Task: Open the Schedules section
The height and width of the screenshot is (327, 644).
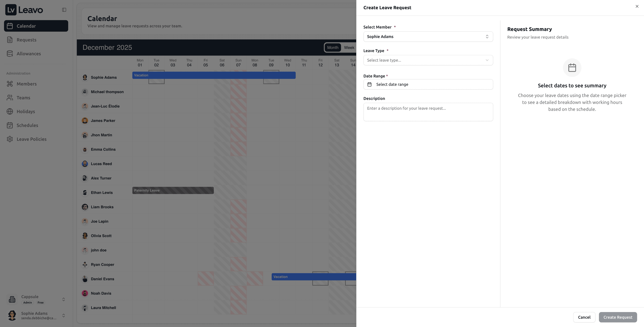Action: pos(27,125)
